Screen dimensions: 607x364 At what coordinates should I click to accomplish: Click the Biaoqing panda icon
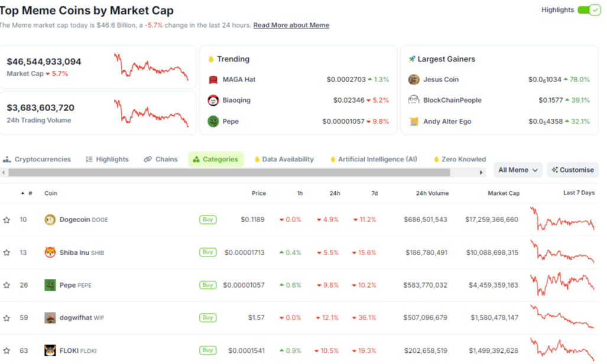point(213,100)
